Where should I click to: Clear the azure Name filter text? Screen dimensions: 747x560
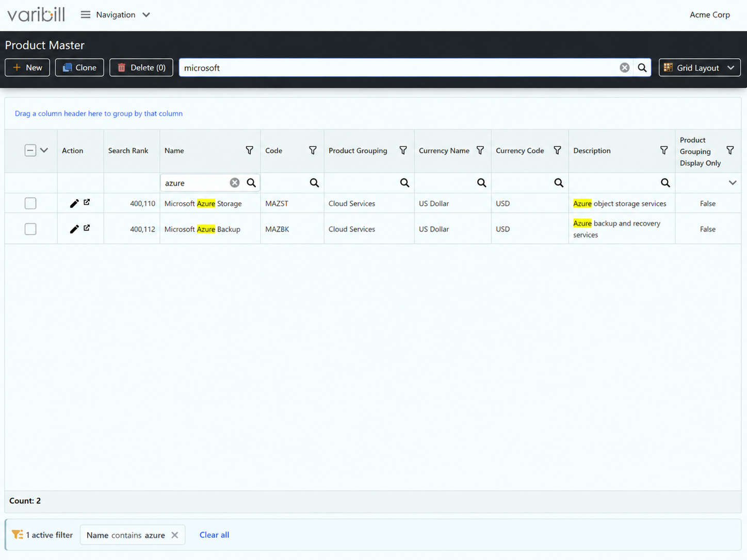tap(235, 183)
